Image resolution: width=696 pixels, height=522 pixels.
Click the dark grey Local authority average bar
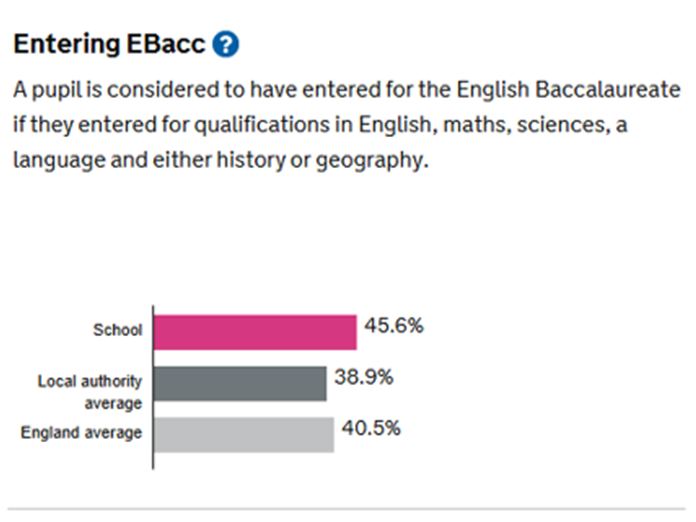[239, 383]
